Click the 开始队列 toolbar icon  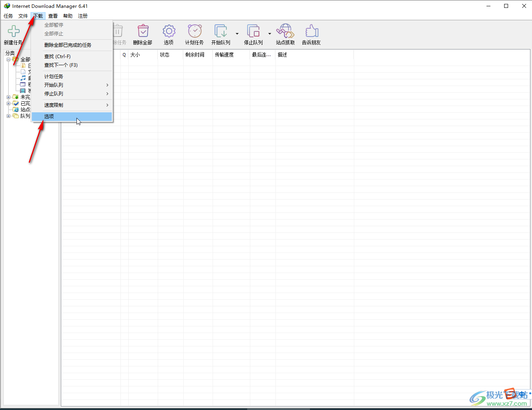[220, 31]
